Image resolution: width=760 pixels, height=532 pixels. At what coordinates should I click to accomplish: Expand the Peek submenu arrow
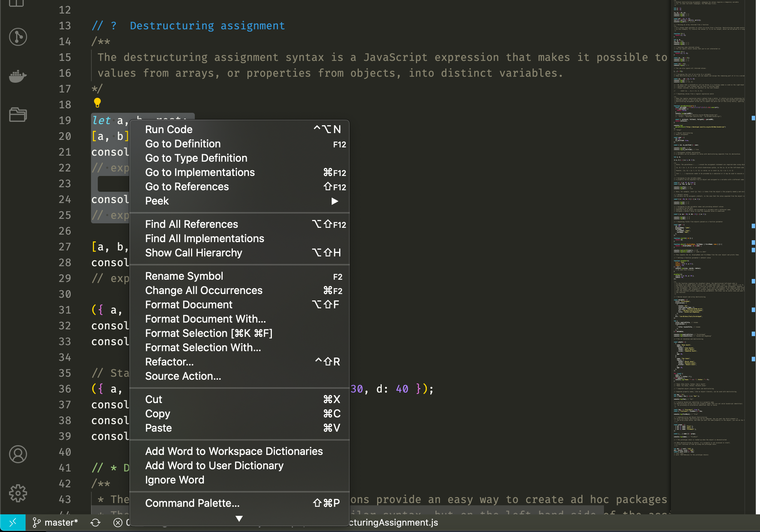pyautogui.click(x=334, y=201)
